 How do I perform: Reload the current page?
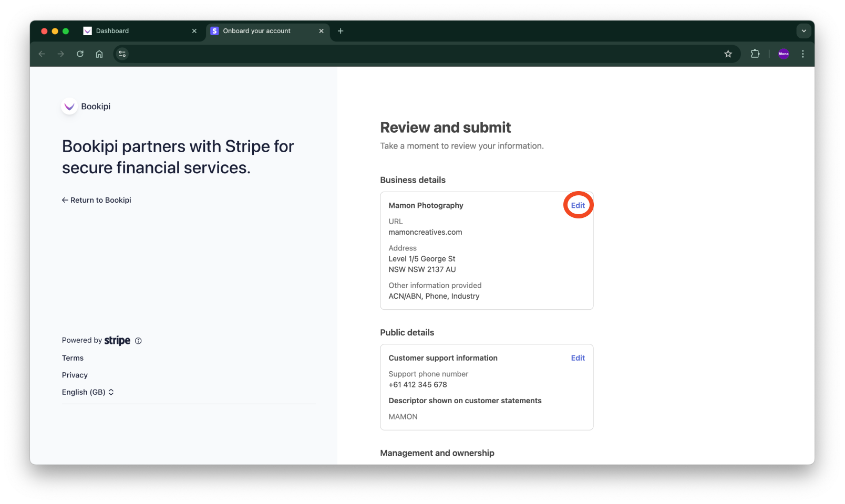click(x=80, y=54)
